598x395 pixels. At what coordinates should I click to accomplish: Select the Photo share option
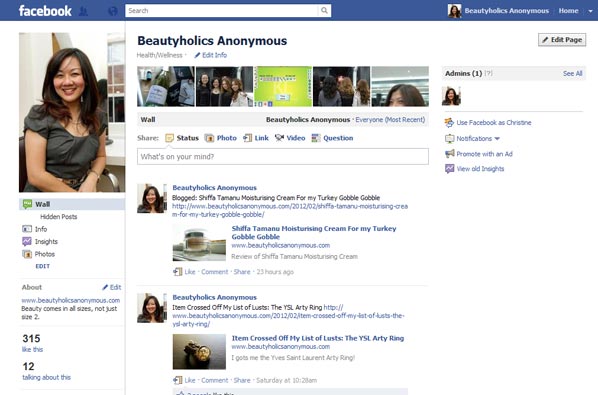coord(220,138)
